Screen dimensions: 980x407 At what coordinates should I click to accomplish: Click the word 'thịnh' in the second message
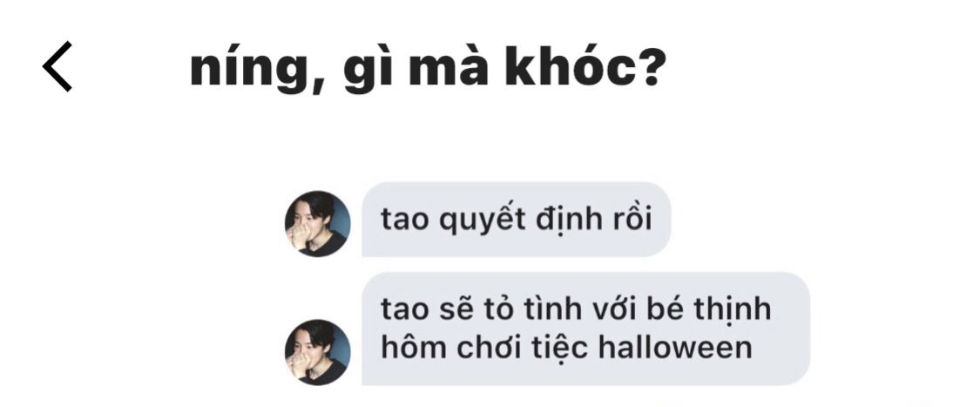click(x=732, y=311)
